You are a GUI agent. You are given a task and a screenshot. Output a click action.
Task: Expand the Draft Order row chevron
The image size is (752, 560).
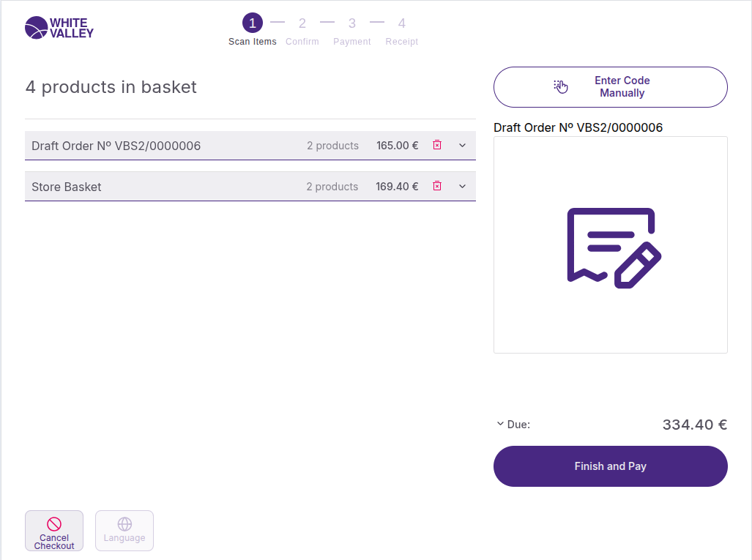(462, 145)
